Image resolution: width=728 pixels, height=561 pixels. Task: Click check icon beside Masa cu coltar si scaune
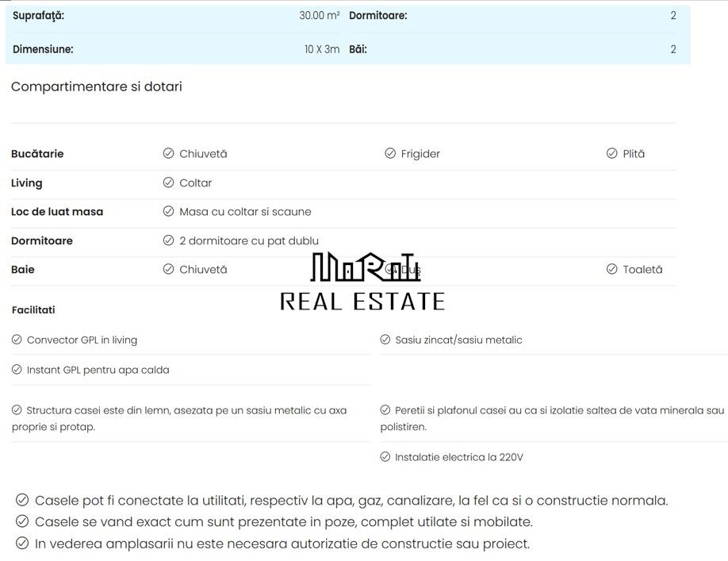coord(168,212)
